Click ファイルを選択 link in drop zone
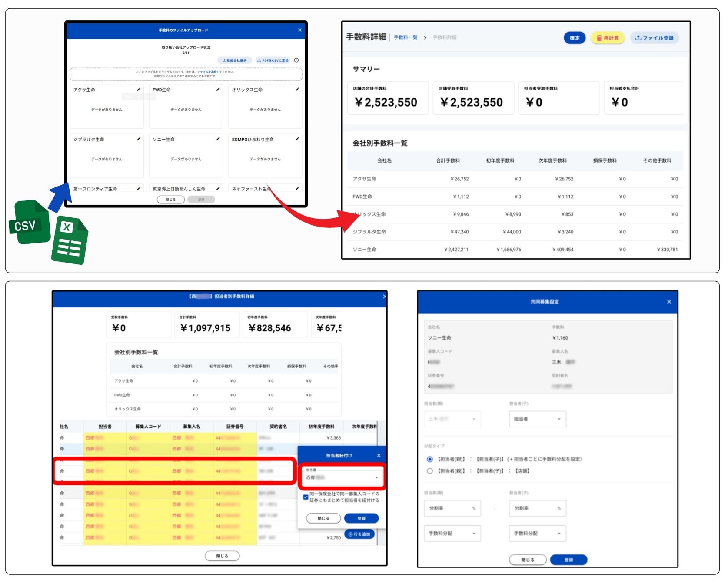Screen dimensions: 728x587 click(x=207, y=72)
